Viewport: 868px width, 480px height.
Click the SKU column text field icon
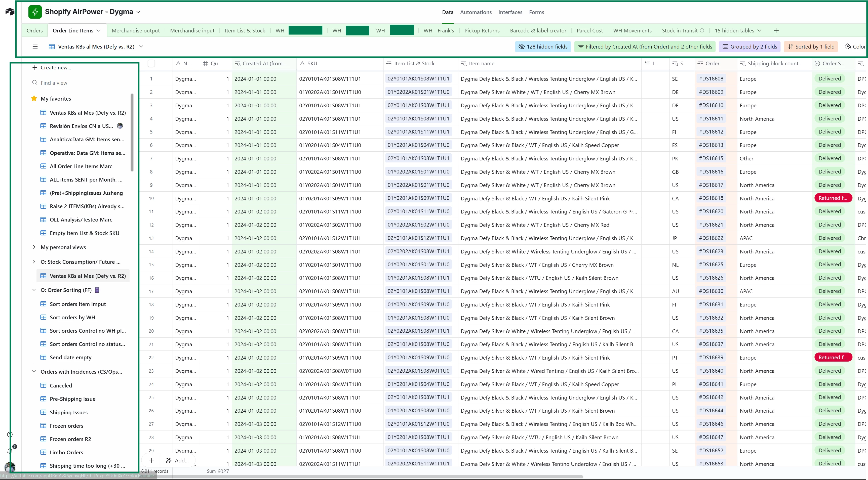(x=302, y=63)
